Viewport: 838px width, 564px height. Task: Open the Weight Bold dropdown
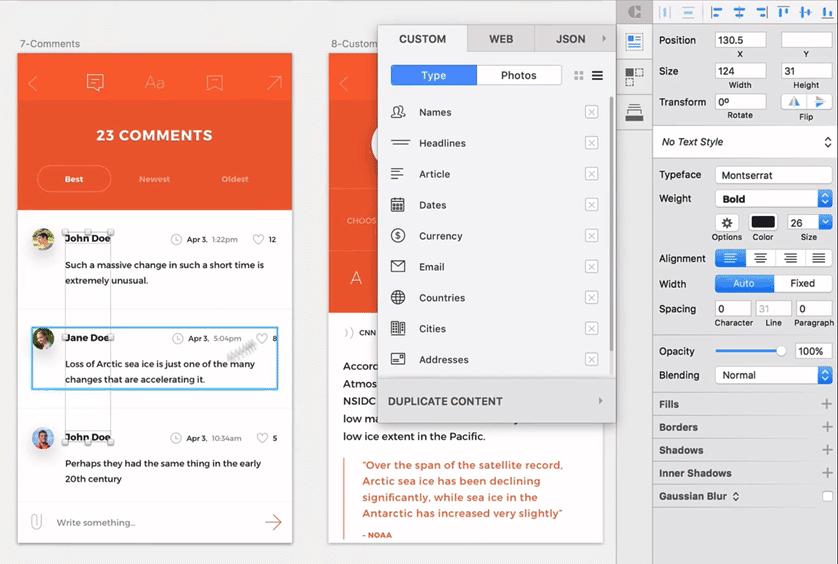774,199
